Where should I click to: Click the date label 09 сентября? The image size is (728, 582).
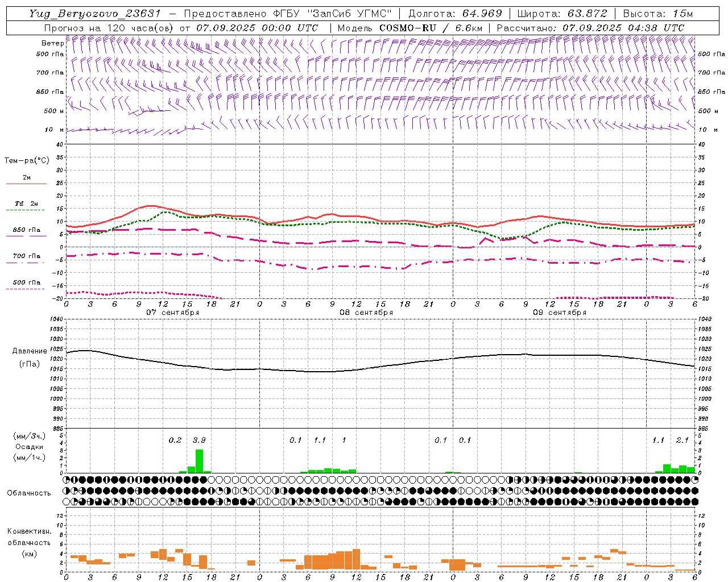[560, 313]
